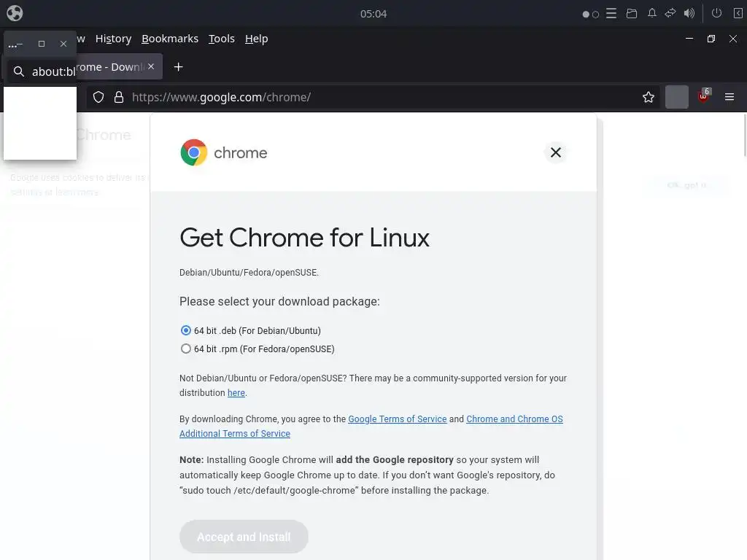The image size is (747, 560).
Task: Open the Bookmarks menu
Action: (x=169, y=39)
